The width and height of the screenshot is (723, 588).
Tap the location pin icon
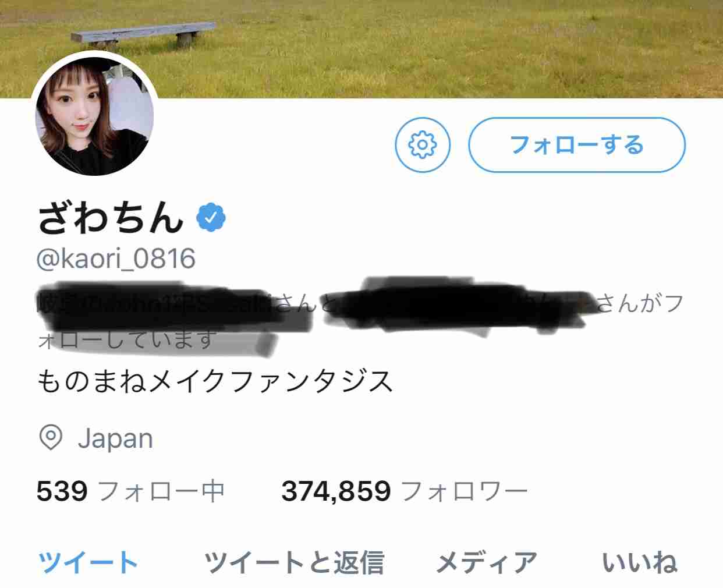coord(51,437)
